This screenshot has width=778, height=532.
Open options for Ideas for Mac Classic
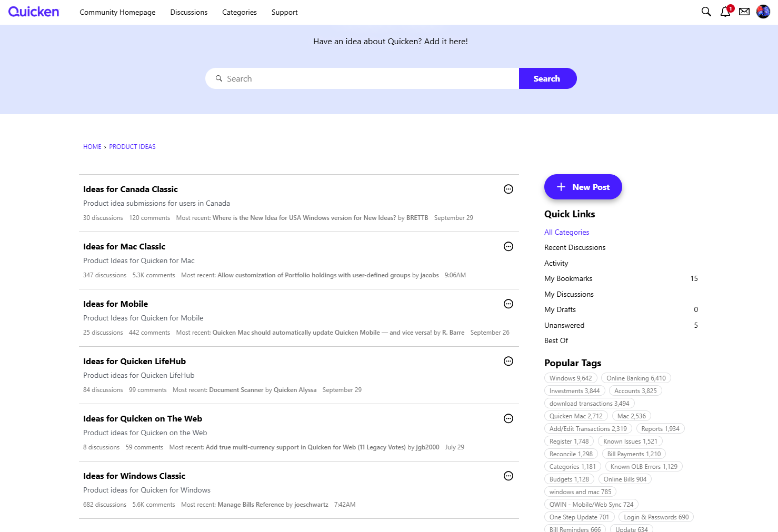point(508,247)
